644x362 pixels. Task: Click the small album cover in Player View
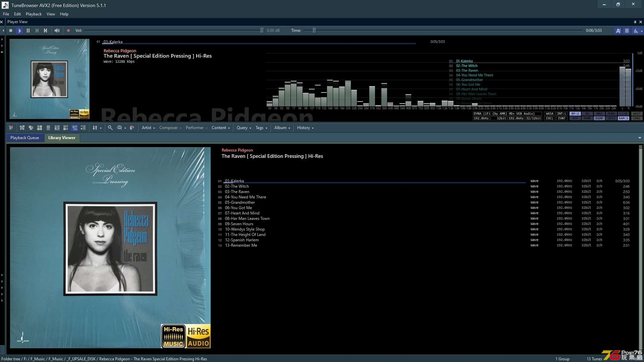[49, 79]
